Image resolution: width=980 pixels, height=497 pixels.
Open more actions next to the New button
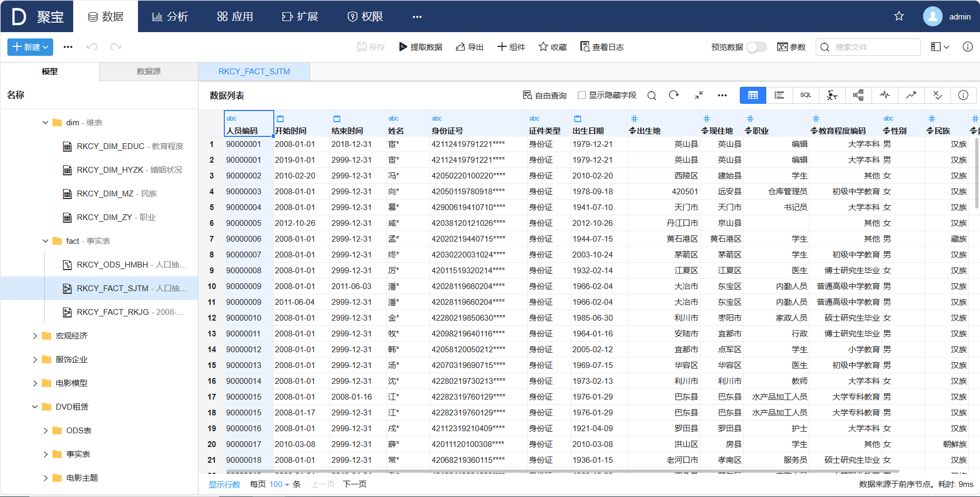point(68,47)
